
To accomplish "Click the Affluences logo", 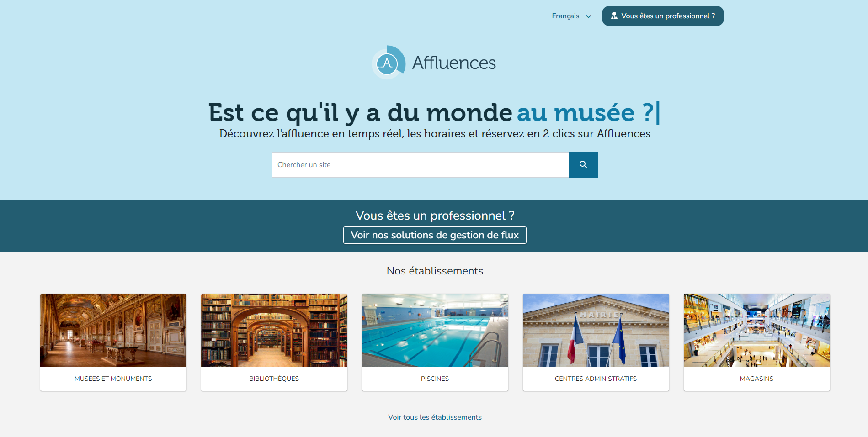I will click(x=434, y=63).
